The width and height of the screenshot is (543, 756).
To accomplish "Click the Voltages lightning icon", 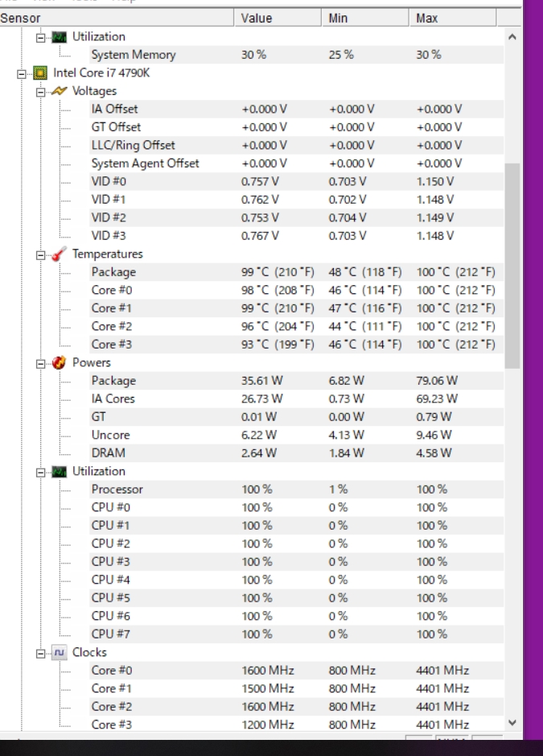I will (x=59, y=91).
